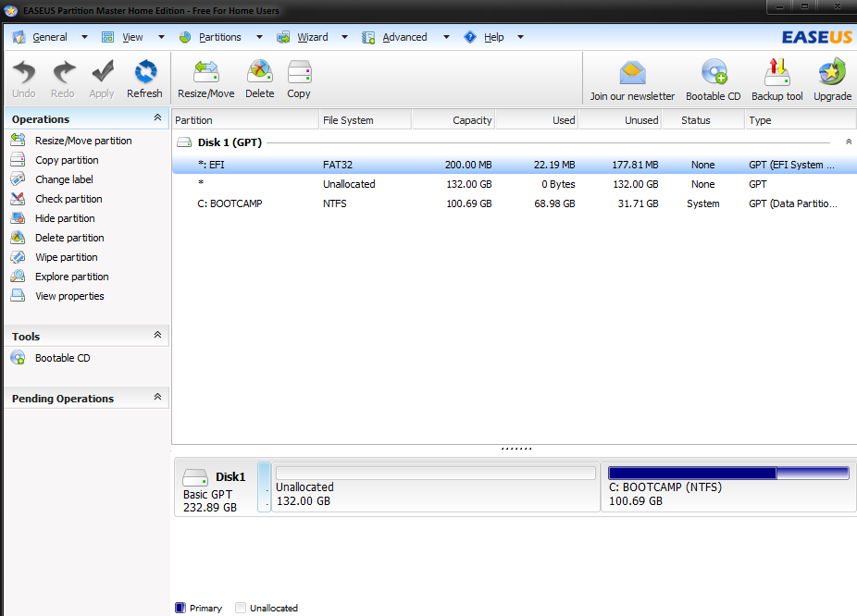Click Delete partition icon in sidebar
The image size is (857, 616).
[18, 238]
